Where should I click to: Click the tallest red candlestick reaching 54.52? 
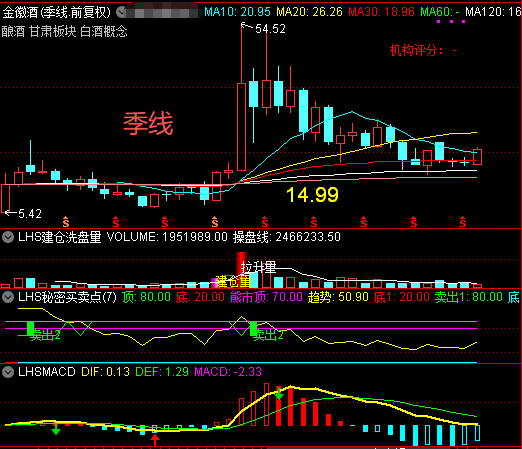click(241, 127)
